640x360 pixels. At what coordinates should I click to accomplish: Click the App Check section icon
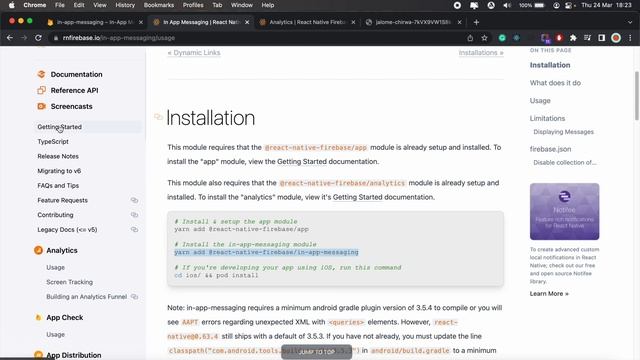38,318
